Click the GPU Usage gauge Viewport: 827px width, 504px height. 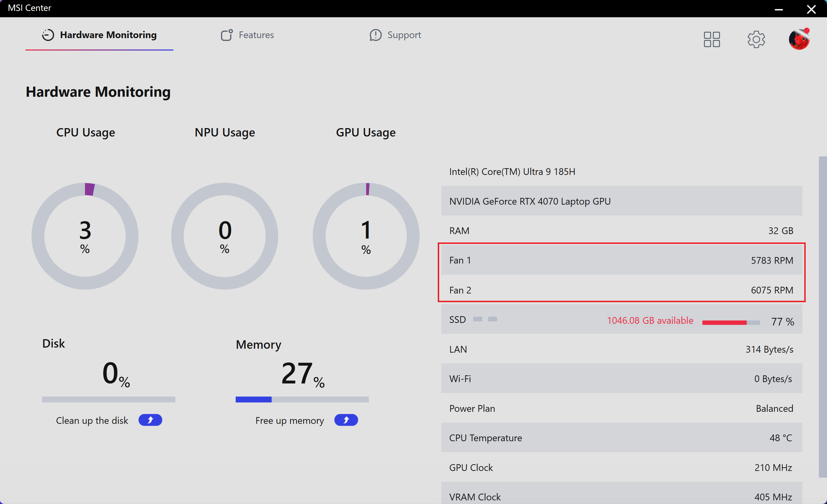pyautogui.click(x=366, y=236)
